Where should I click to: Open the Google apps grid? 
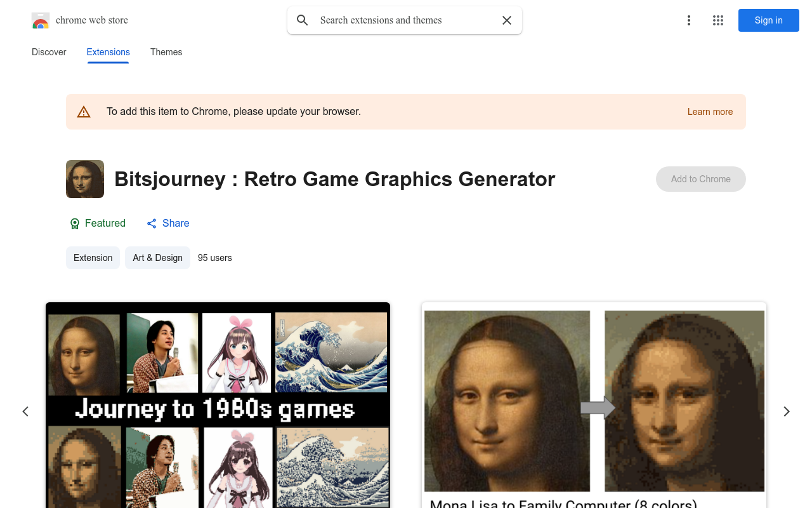coord(718,20)
